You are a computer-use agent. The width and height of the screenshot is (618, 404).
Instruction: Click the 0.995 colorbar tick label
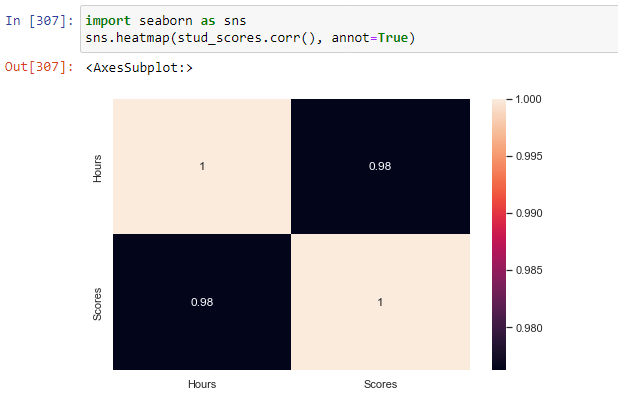[x=529, y=156]
